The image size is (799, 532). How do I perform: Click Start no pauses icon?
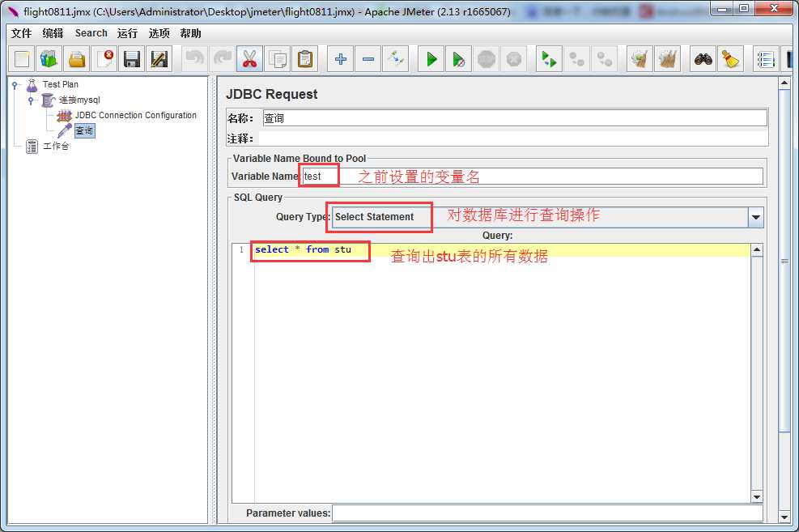(459, 60)
